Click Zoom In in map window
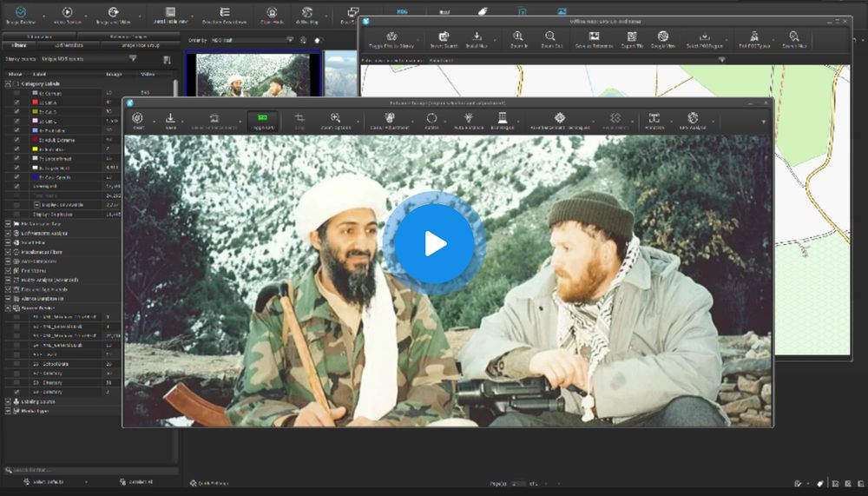 pos(517,40)
